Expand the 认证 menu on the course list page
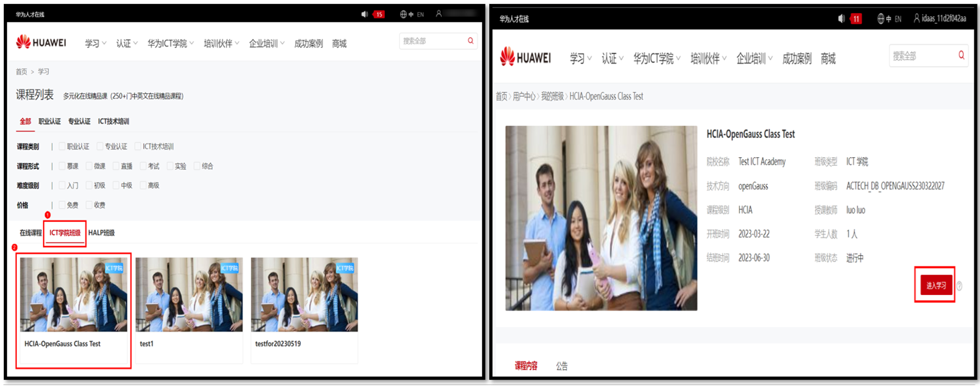Screen dimensions: 980x387 127,44
